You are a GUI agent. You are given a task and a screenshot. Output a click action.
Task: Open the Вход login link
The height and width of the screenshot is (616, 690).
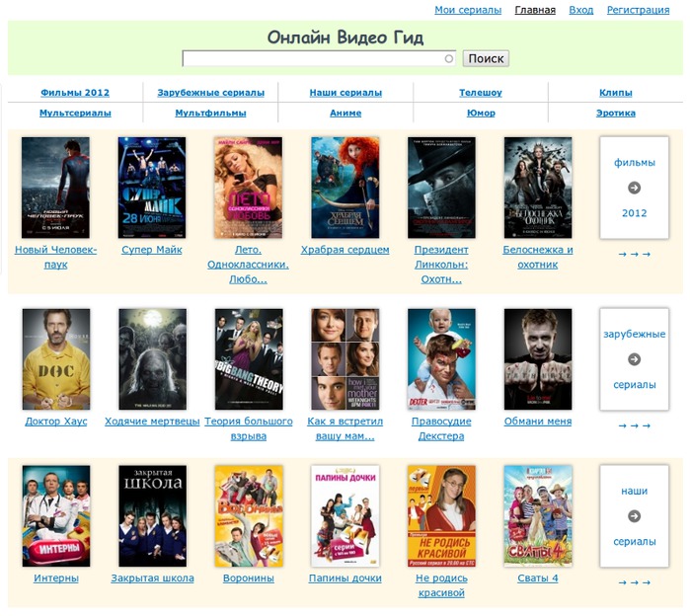580,10
